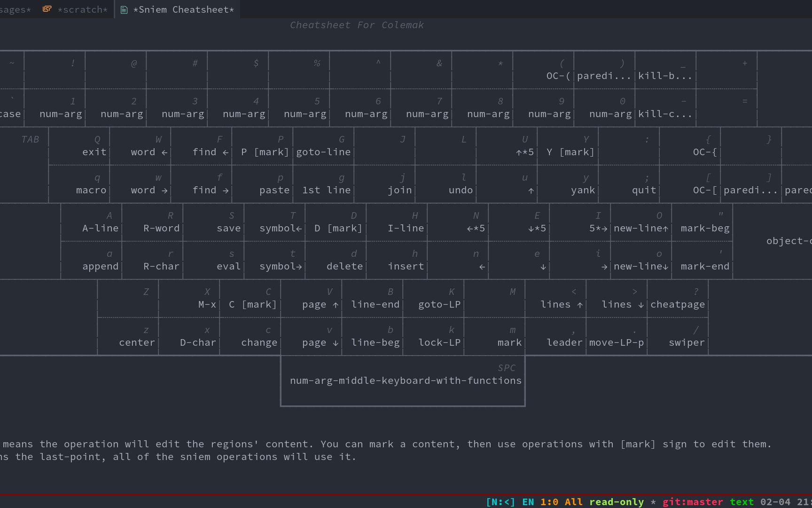Viewport: 812px width, 508px height.
Task: Click the 'move-LP-p' key cell
Action: coord(617,336)
